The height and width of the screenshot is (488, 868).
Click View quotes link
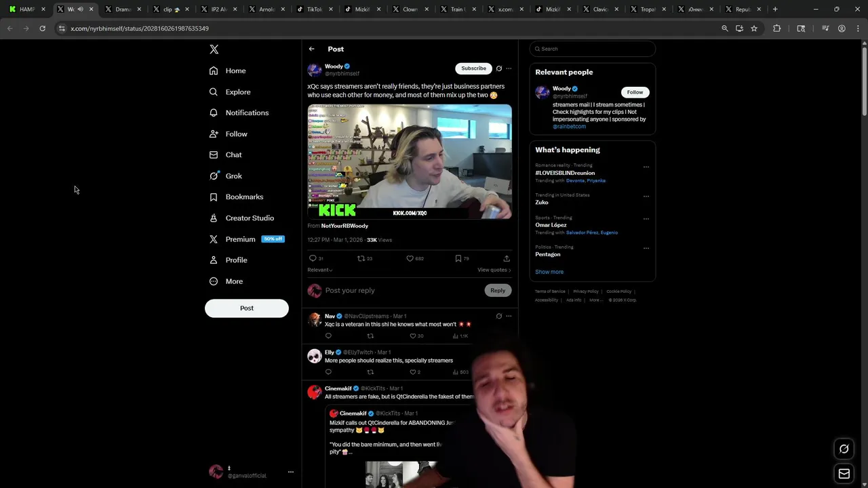[494, 270]
